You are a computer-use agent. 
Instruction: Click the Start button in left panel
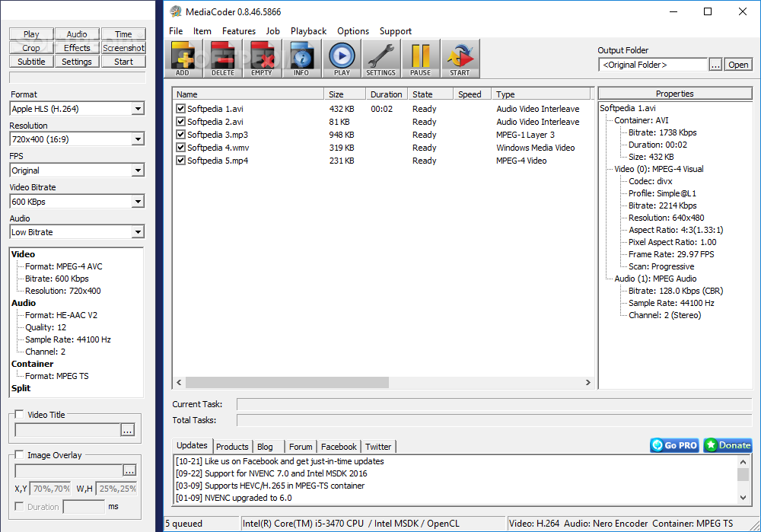click(123, 62)
